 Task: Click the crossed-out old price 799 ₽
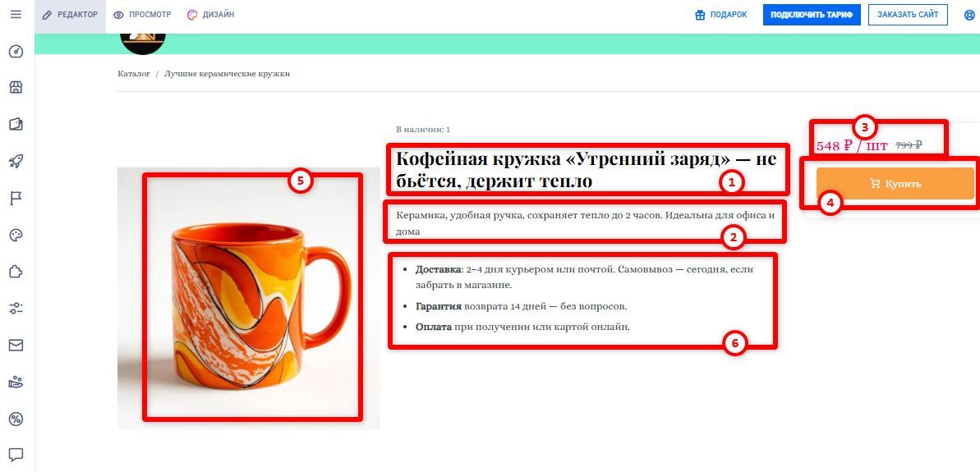point(909,145)
